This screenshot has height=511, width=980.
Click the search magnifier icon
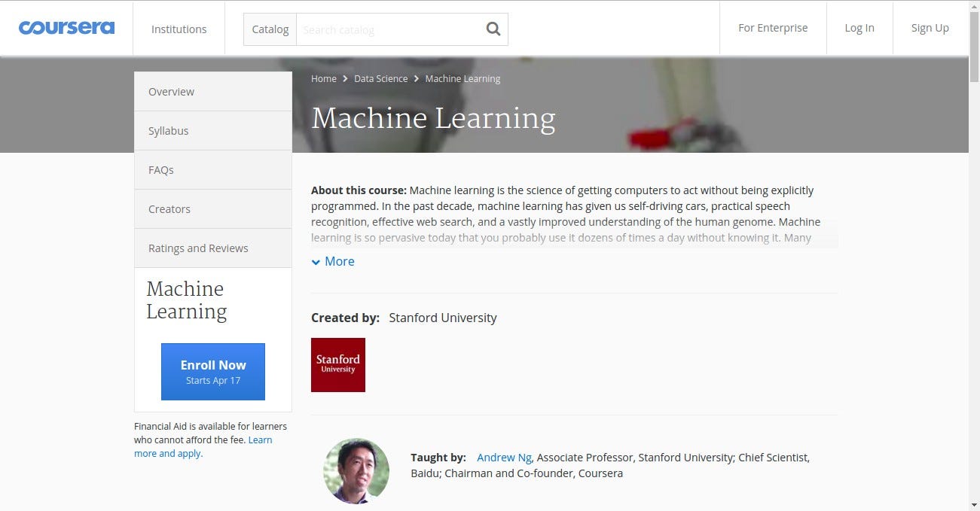click(x=493, y=28)
